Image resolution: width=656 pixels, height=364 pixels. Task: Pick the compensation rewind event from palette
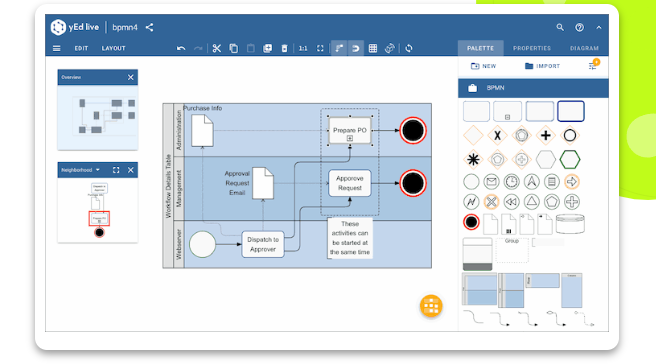(x=511, y=202)
